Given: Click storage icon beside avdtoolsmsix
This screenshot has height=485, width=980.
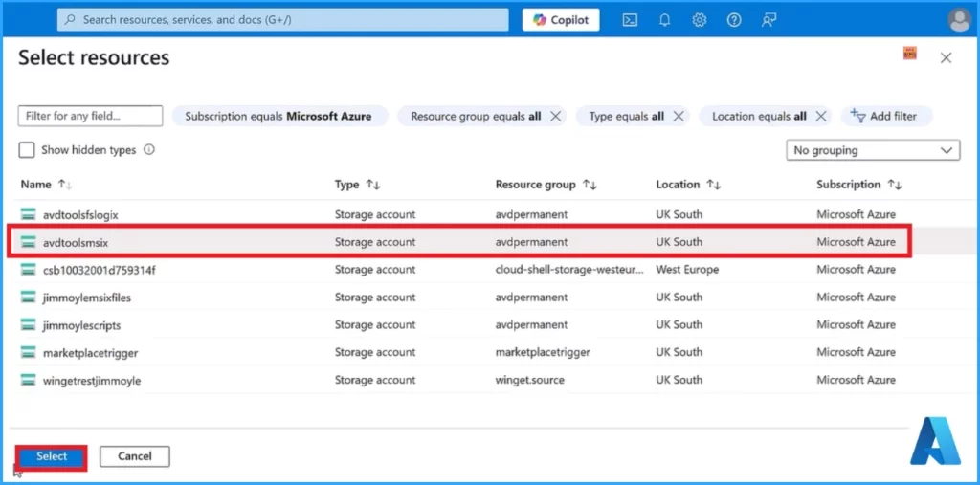Looking at the screenshot, I should pos(28,242).
